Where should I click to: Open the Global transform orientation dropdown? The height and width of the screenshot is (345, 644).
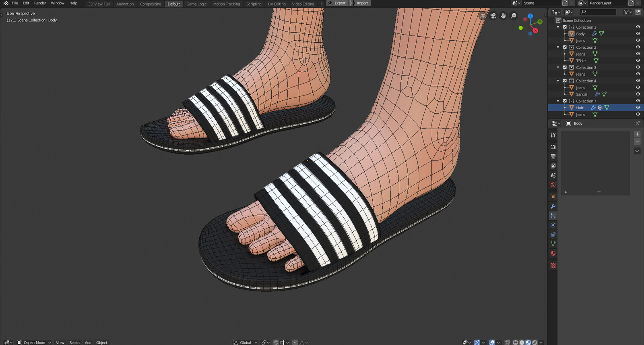coord(245,342)
